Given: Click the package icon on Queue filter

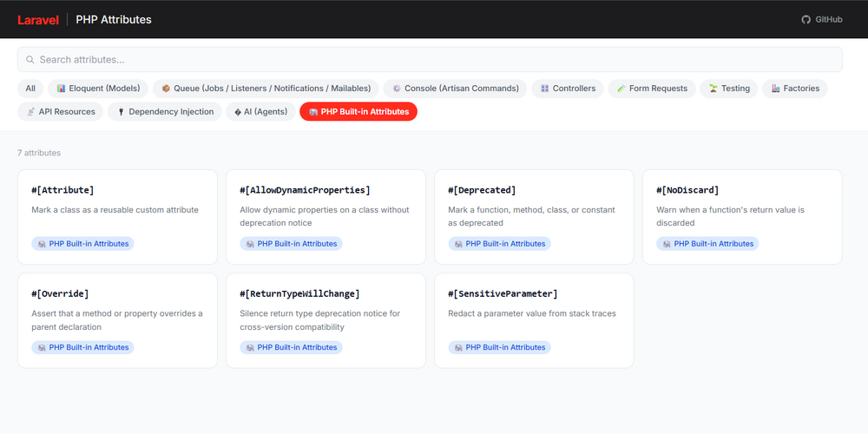Looking at the screenshot, I should coord(166,89).
